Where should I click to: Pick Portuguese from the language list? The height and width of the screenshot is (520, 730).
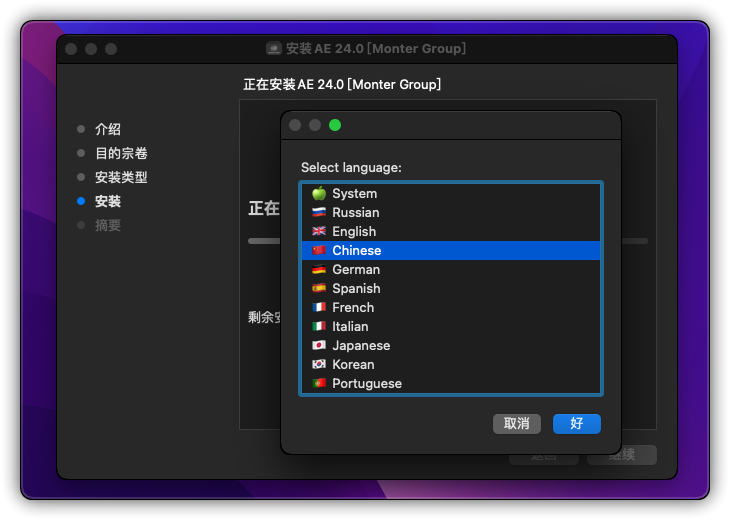click(x=451, y=384)
